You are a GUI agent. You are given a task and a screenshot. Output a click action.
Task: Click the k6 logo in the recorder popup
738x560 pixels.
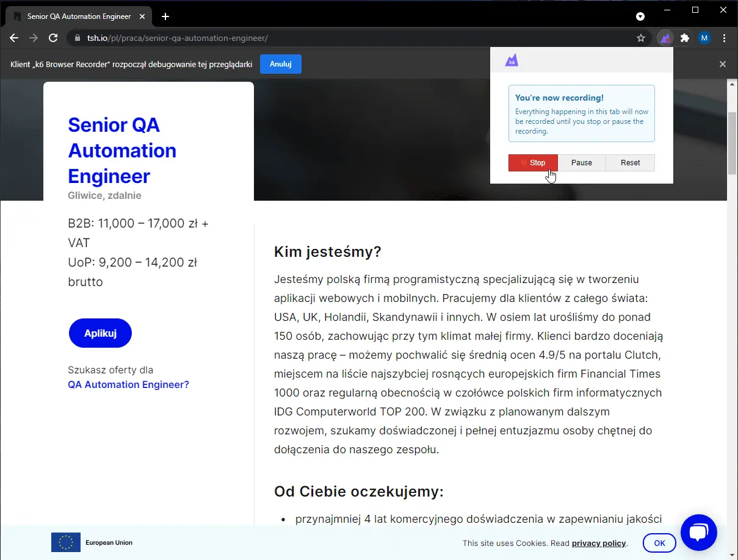pyautogui.click(x=512, y=60)
